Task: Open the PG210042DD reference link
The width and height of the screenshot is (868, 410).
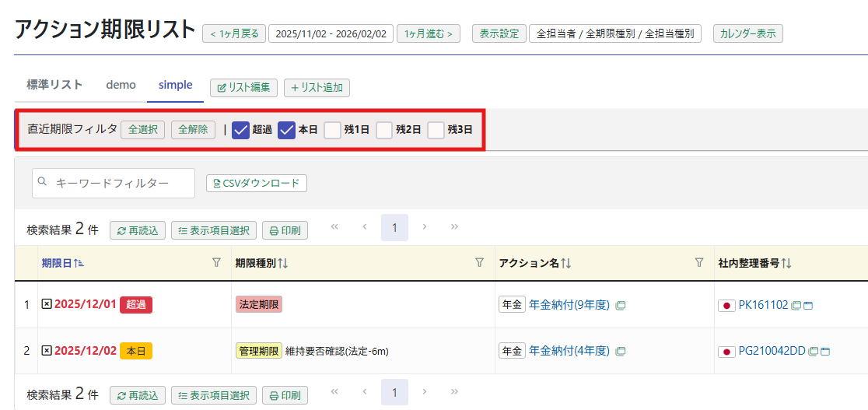Action: click(772, 352)
